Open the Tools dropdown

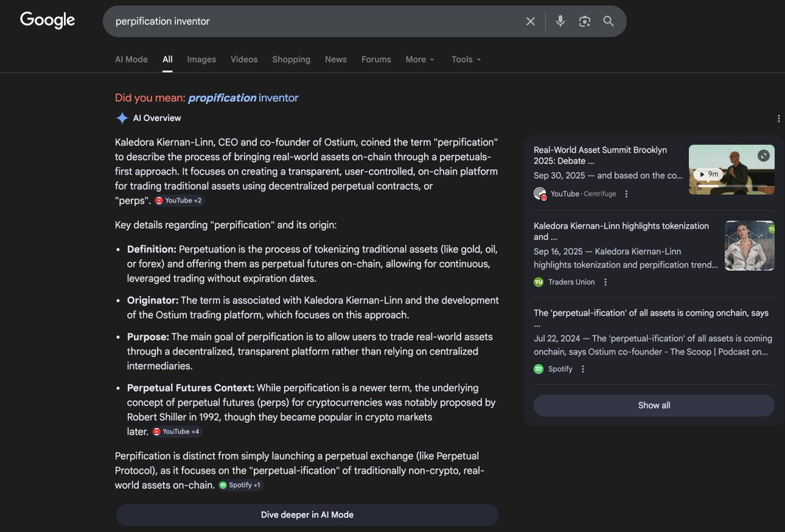pos(466,59)
